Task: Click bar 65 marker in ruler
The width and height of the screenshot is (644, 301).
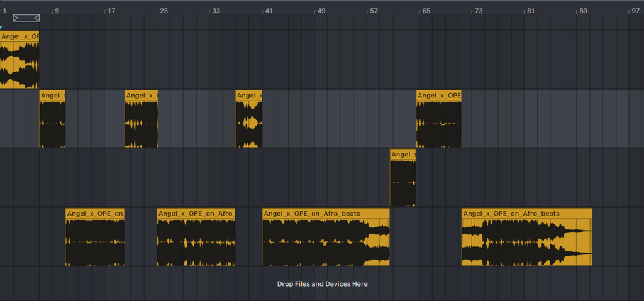Action: pyautogui.click(x=426, y=11)
